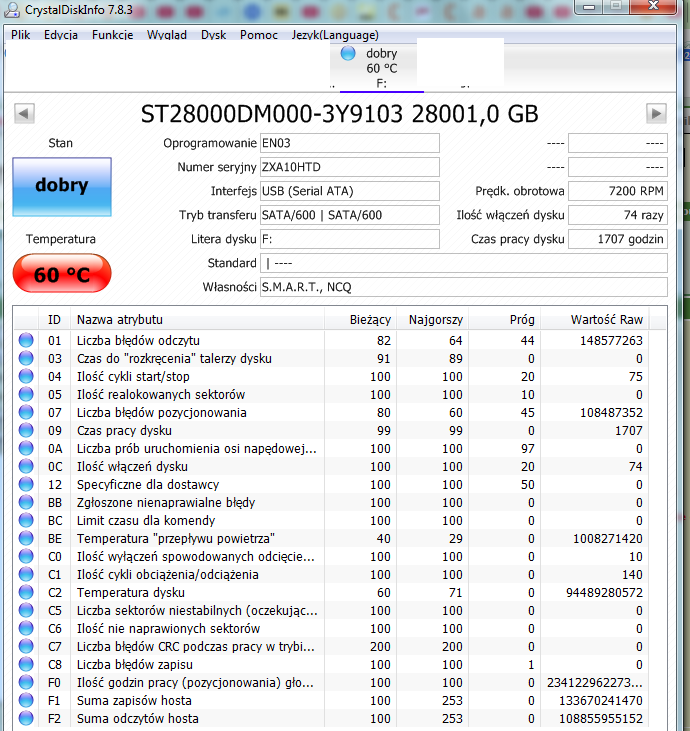The height and width of the screenshot is (731, 690).
Task: Click raw value 108855955152
Action: (601, 719)
